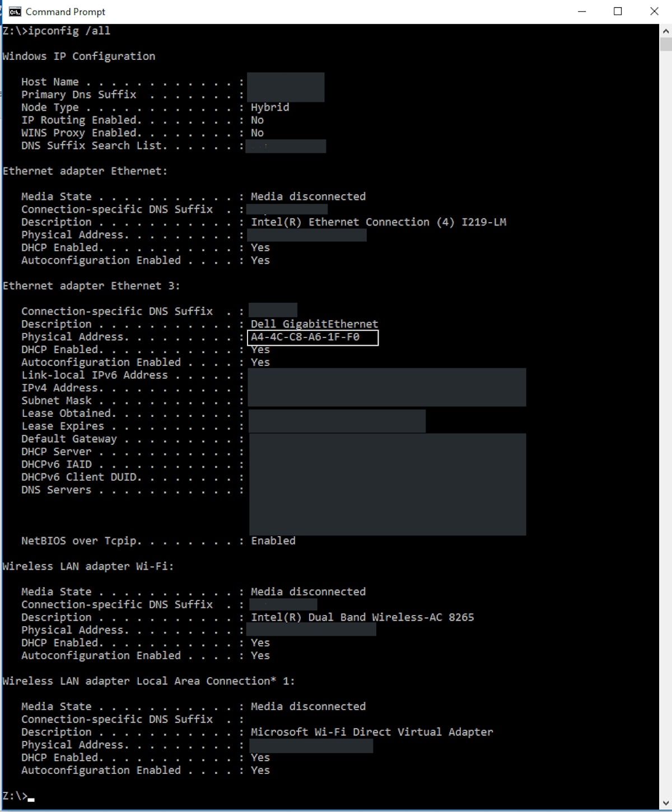Click the typed "ipconfig /all" command
Image resolution: width=672 pixels, height=812 pixels.
(x=69, y=31)
